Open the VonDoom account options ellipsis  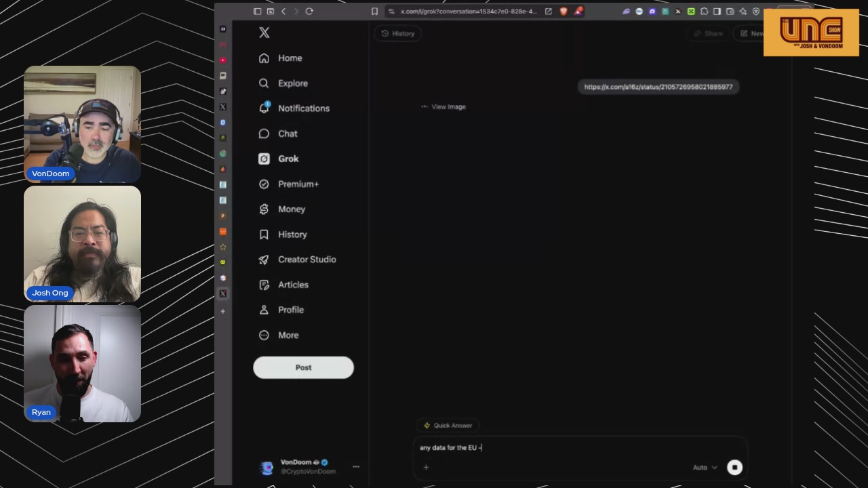click(356, 466)
